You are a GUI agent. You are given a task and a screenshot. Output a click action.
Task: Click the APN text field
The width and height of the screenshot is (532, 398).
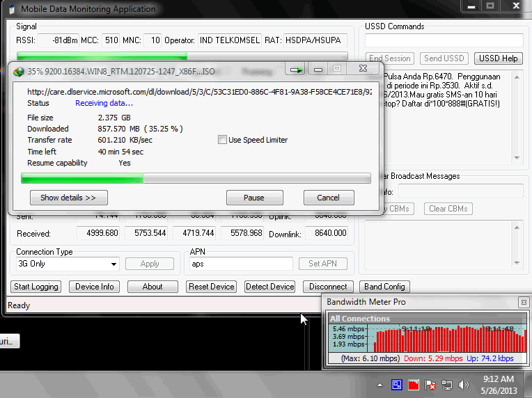[241, 264]
